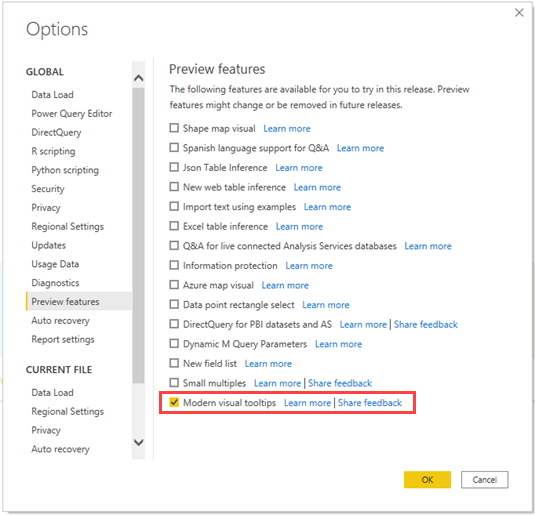Turn on Azure map visual
This screenshot has width=535, height=515.
(x=174, y=285)
